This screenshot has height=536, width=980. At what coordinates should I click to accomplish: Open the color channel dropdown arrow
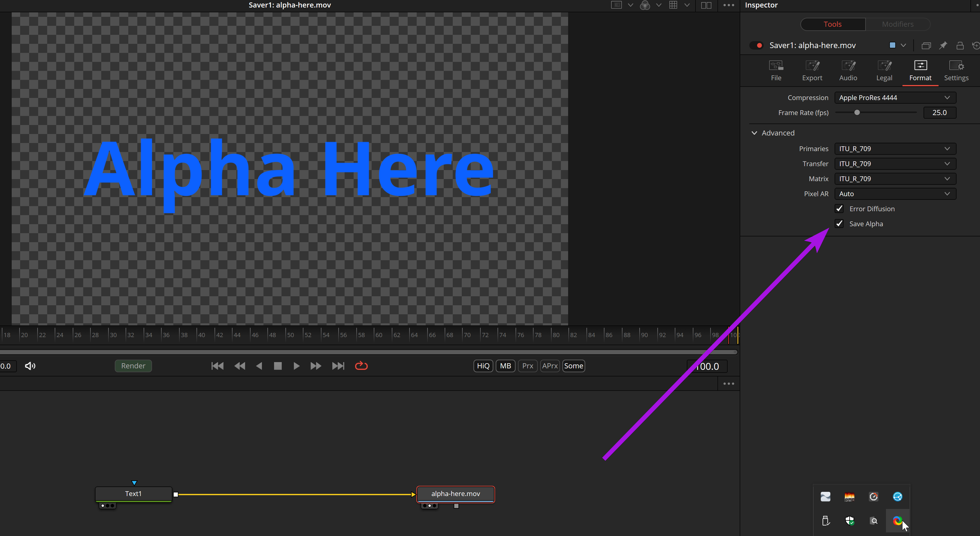[x=659, y=5]
